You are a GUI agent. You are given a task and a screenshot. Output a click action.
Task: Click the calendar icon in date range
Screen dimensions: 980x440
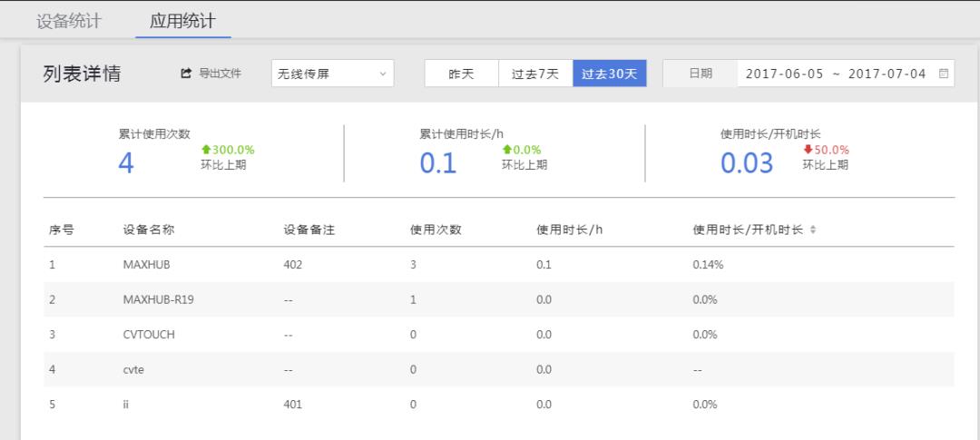pyautogui.click(x=943, y=73)
